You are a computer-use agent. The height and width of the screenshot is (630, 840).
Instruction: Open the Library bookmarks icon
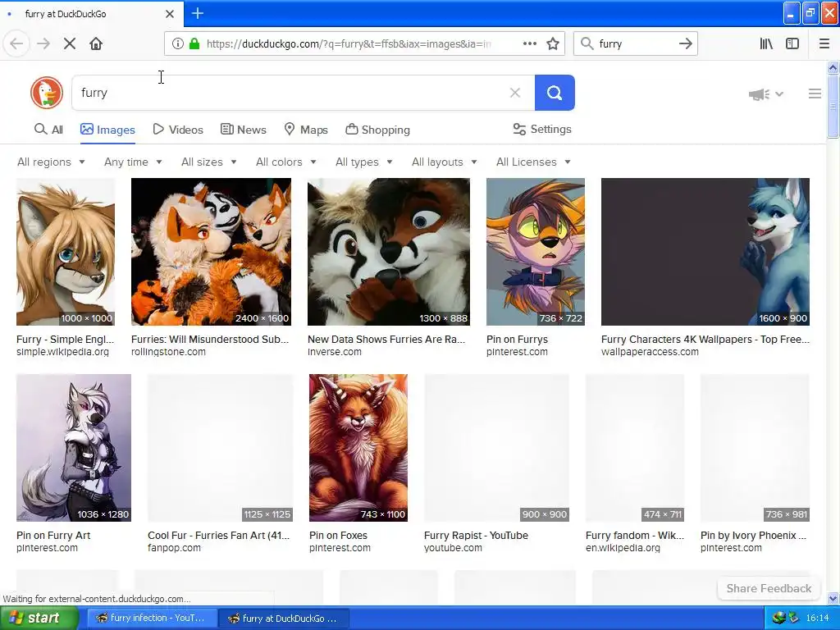pyautogui.click(x=766, y=43)
